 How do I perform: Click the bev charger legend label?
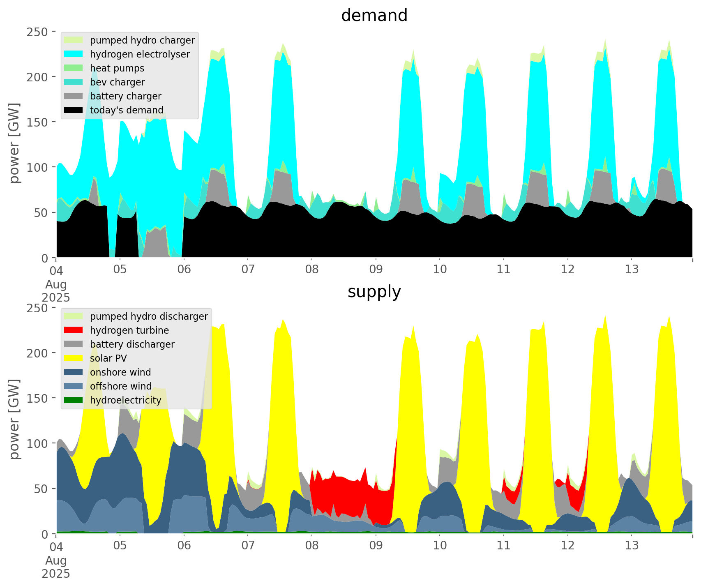pyautogui.click(x=117, y=82)
